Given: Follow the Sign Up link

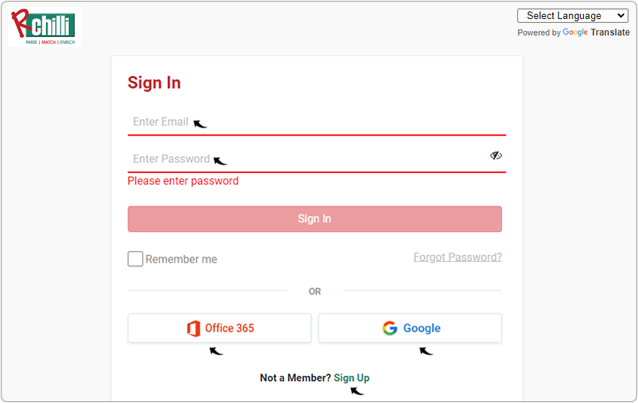Looking at the screenshot, I should point(352,378).
